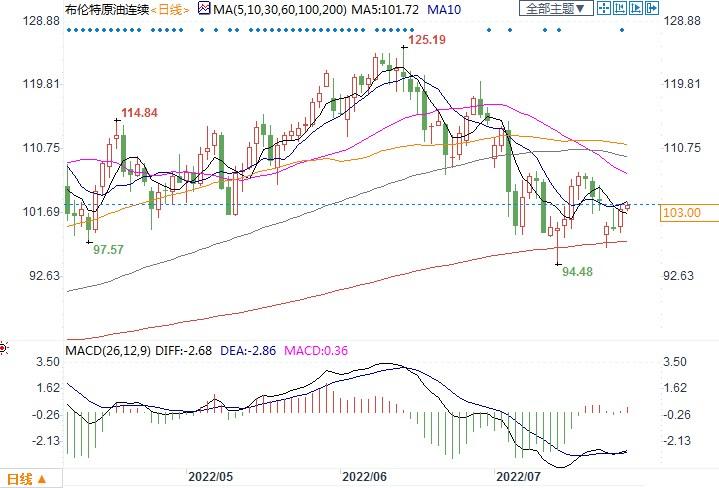Screen dimensions: 719x488
Task: Click the DEA:-2.86 value
Action: (248, 351)
